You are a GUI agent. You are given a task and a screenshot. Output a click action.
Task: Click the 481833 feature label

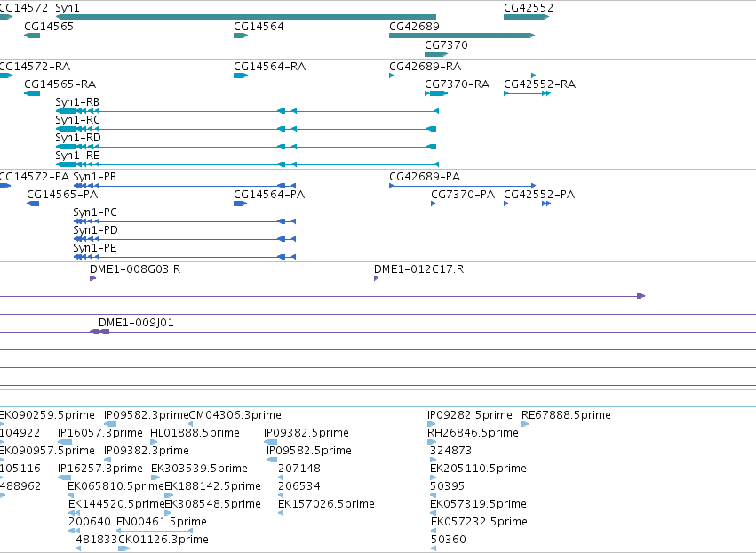97,540
